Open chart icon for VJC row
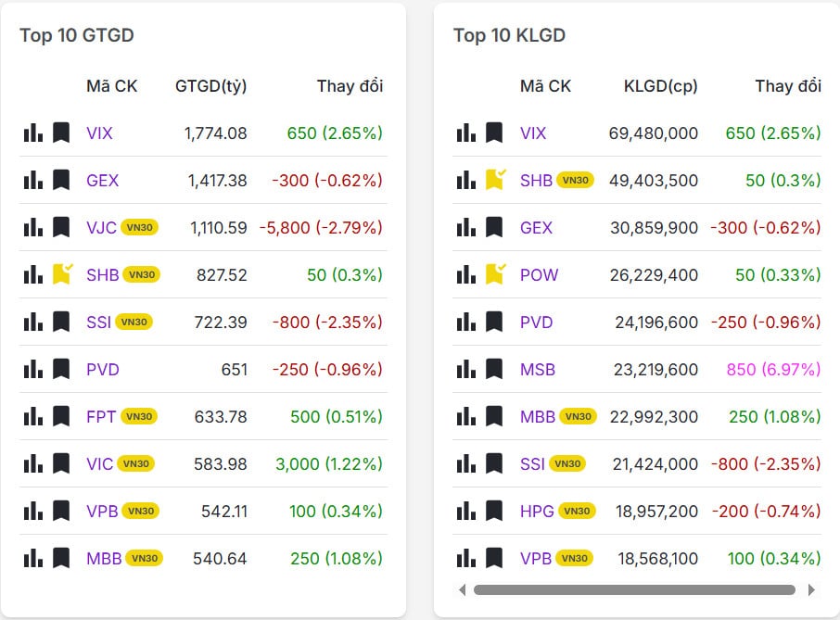840x620 pixels. [x=33, y=228]
